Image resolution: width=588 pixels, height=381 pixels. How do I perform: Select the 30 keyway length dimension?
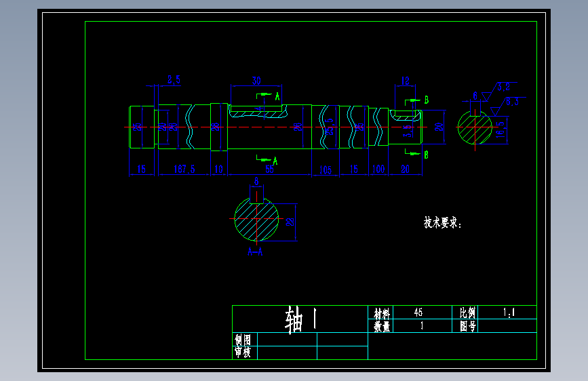coord(256,81)
